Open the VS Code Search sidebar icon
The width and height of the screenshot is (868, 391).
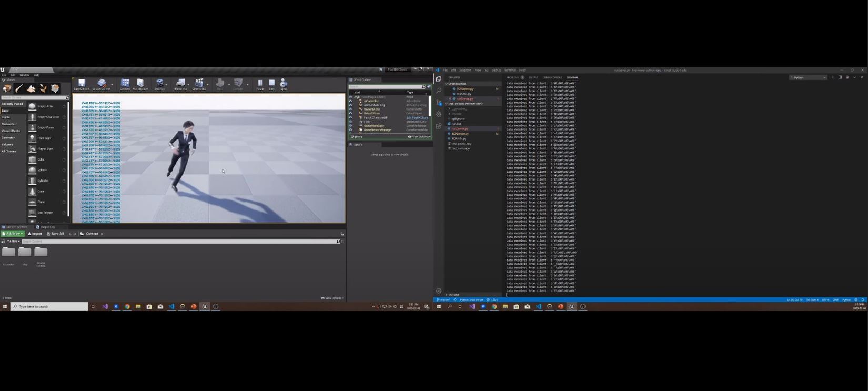pyautogui.click(x=439, y=91)
